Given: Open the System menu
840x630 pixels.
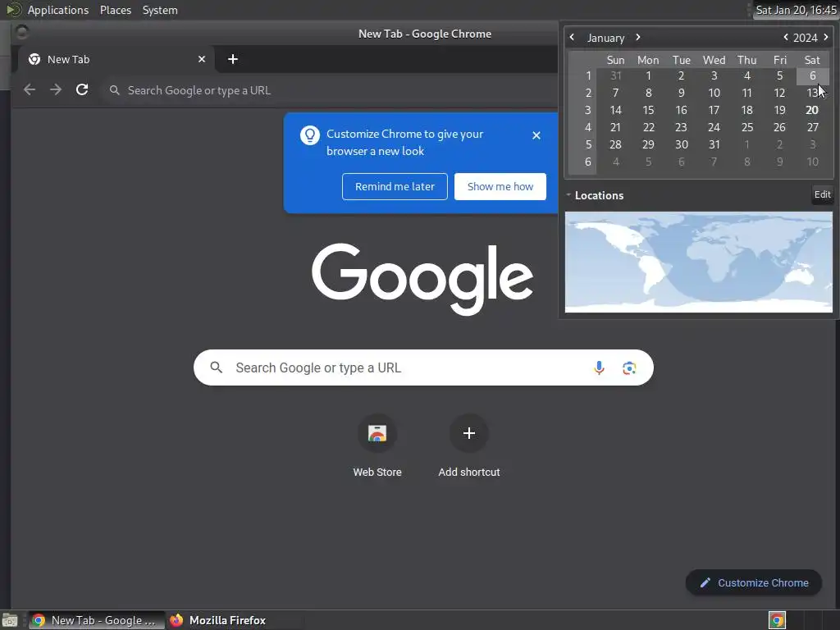Looking at the screenshot, I should point(160,10).
